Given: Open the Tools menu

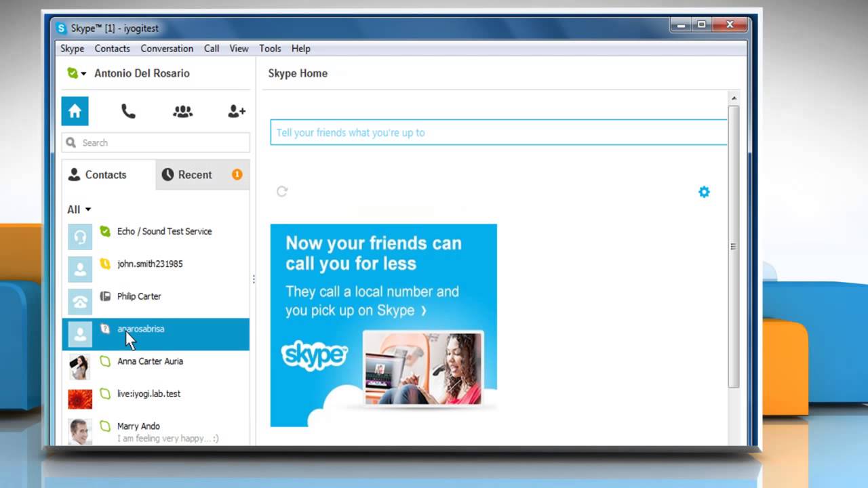Looking at the screenshot, I should tap(270, 48).
